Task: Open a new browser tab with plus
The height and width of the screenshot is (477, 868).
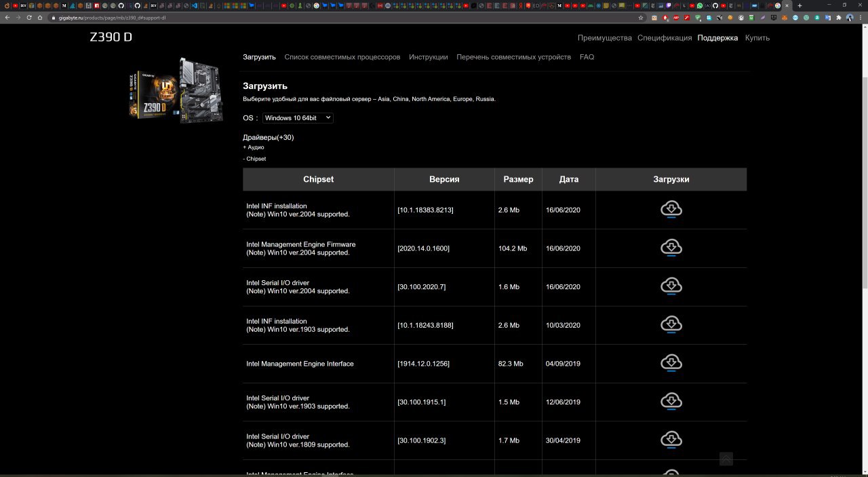Action: pyautogui.click(x=800, y=5)
